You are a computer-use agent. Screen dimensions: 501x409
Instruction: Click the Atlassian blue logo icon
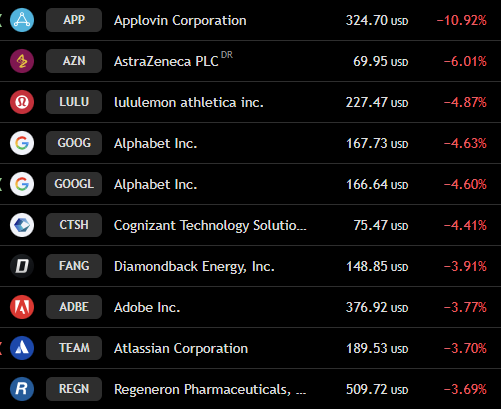[x=22, y=348]
